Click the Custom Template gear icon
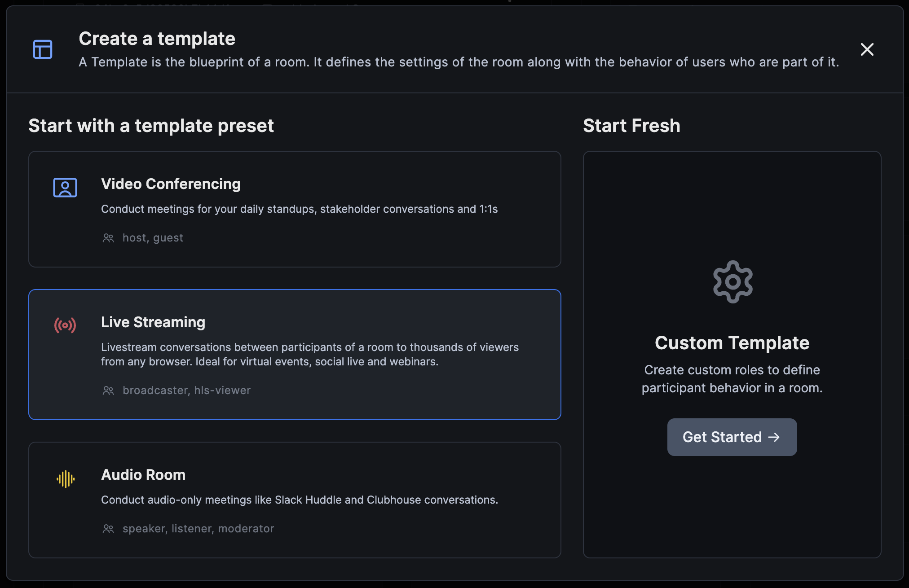 click(732, 282)
